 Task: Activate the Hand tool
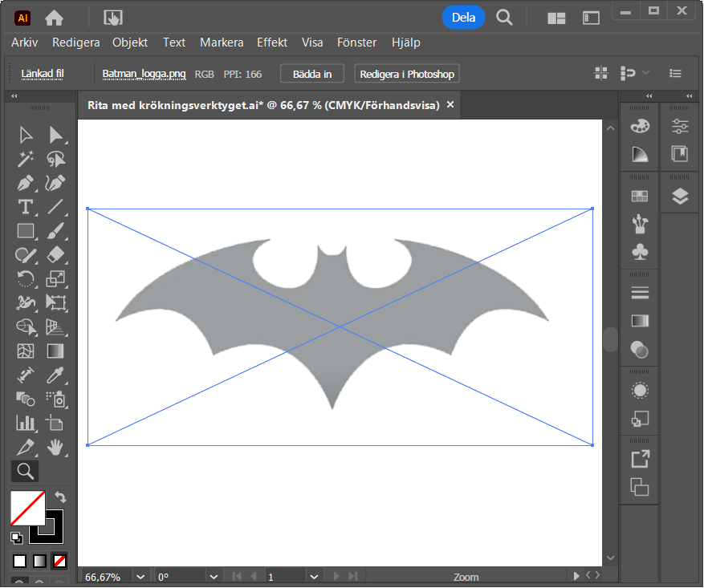55,446
